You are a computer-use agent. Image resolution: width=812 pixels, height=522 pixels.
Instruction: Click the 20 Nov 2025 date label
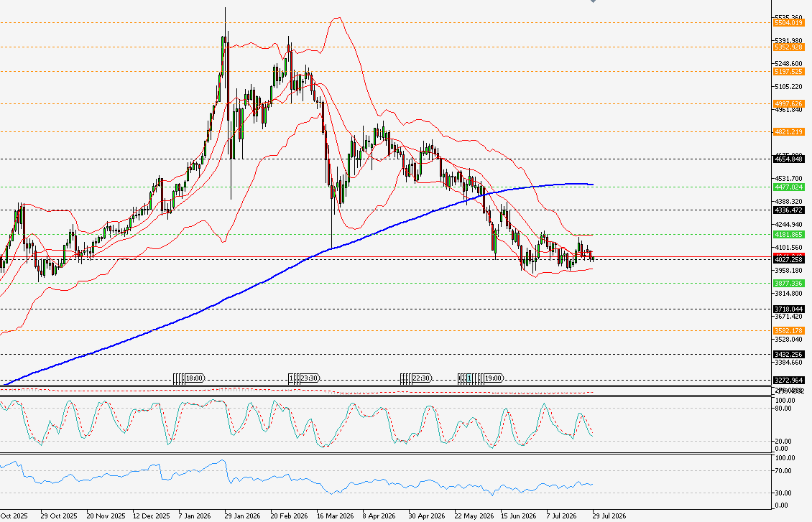click(106, 516)
